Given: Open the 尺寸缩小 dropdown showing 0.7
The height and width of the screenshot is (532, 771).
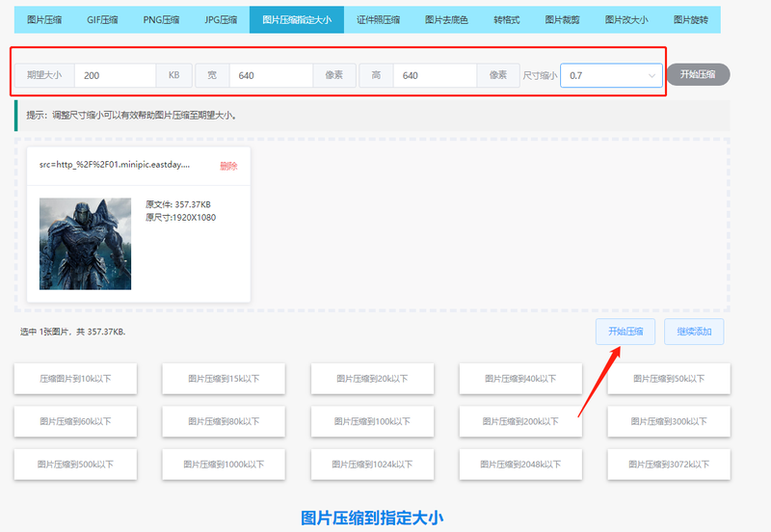Looking at the screenshot, I should (x=611, y=75).
